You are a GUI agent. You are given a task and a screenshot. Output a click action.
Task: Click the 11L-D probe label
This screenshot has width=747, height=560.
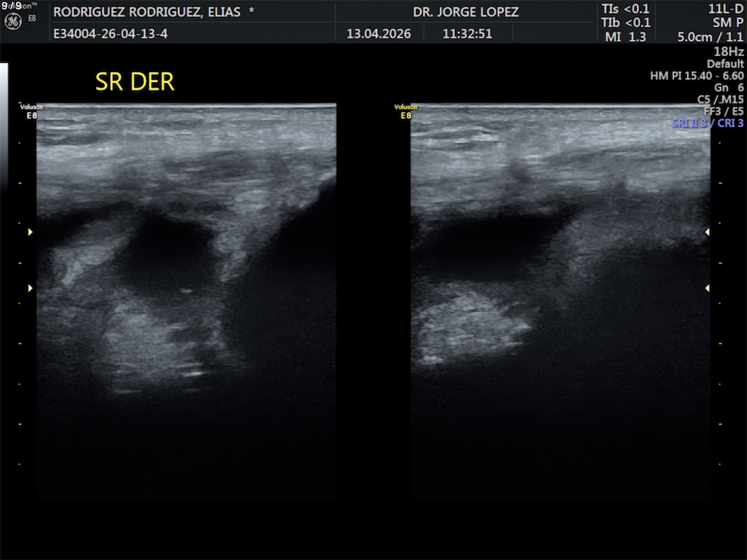(x=725, y=9)
